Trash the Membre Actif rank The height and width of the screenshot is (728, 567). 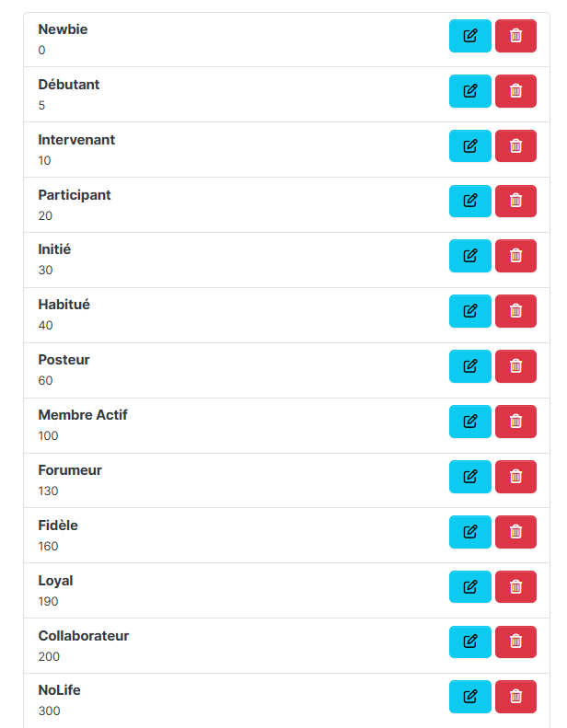[515, 422]
